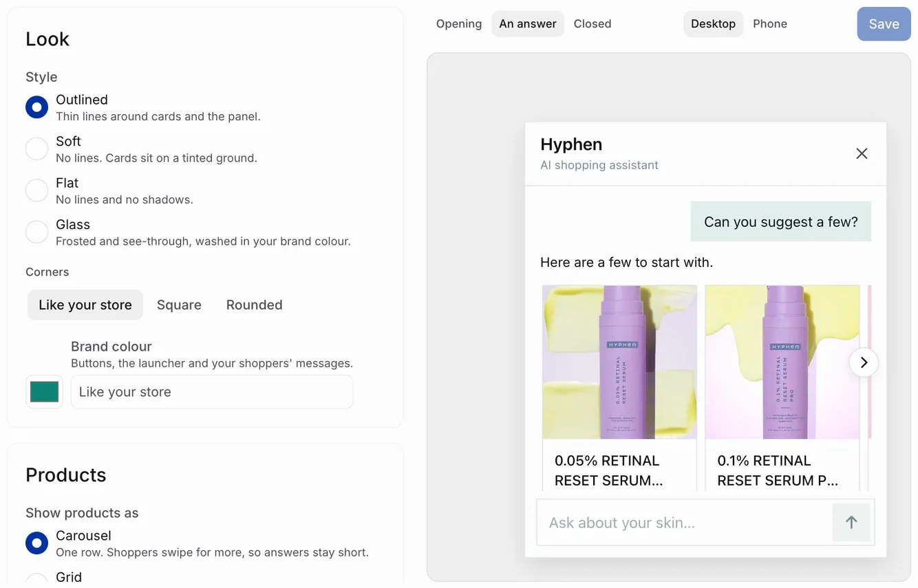Screen dimensions: 918x588
Task: Close the Hyphen chat panel
Action: [x=862, y=153]
